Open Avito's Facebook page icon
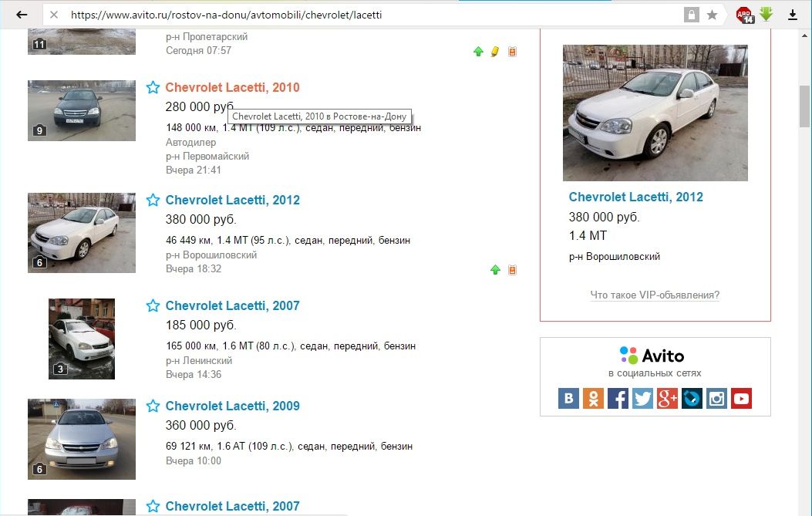Image resolution: width=812 pixels, height=516 pixels. click(618, 399)
